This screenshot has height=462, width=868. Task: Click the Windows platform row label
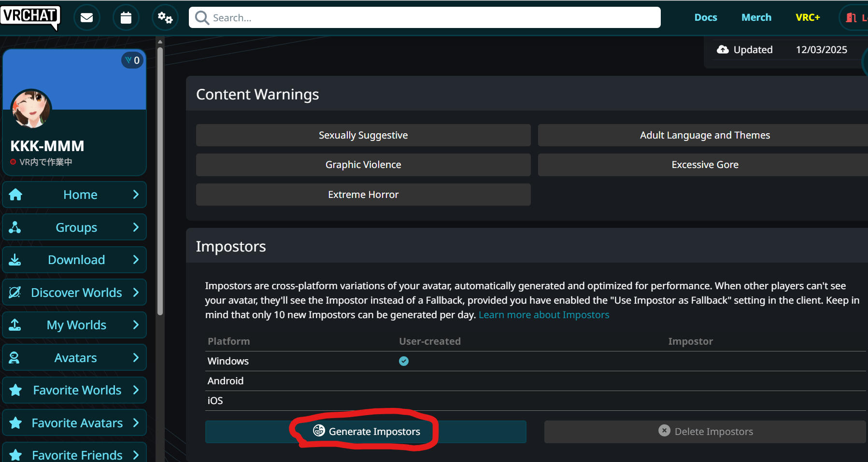pos(228,361)
